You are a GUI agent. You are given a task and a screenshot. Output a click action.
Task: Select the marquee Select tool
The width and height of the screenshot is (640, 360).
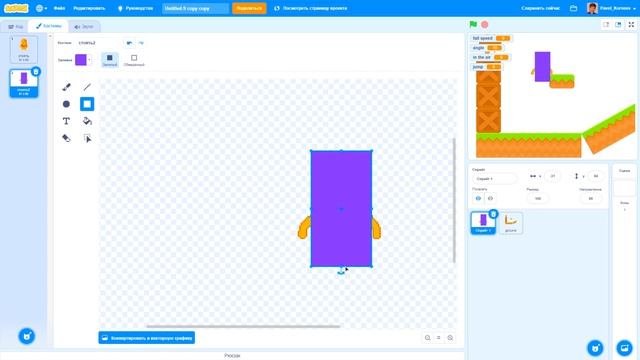pos(87,138)
